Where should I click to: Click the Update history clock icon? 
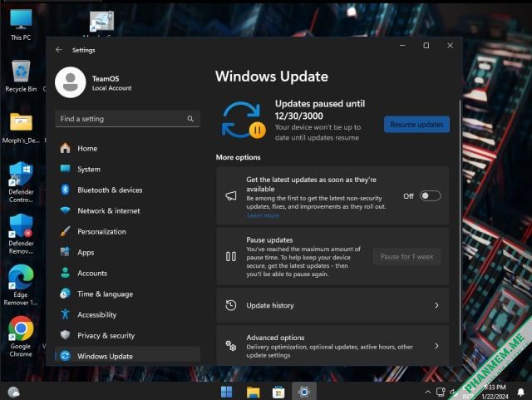[231, 305]
